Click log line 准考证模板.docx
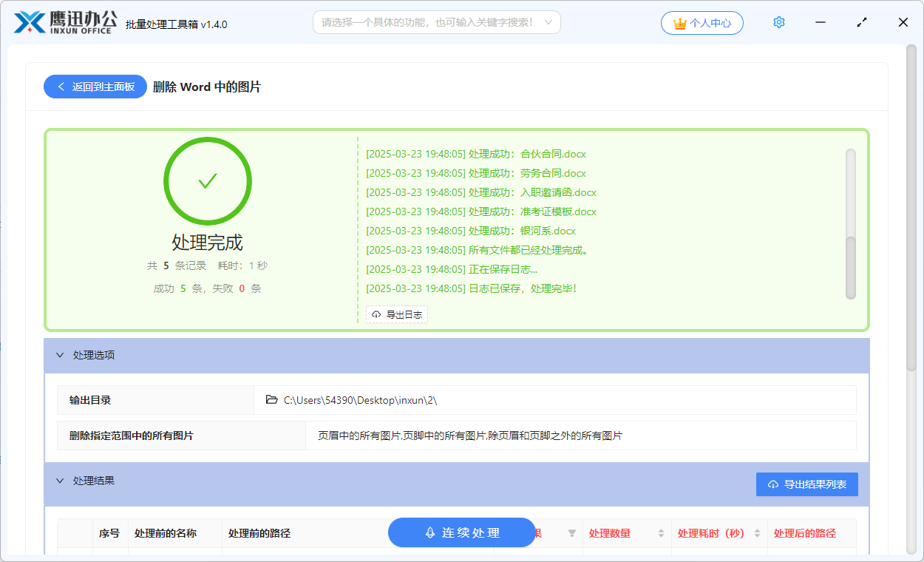 click(x=481, y=211)
